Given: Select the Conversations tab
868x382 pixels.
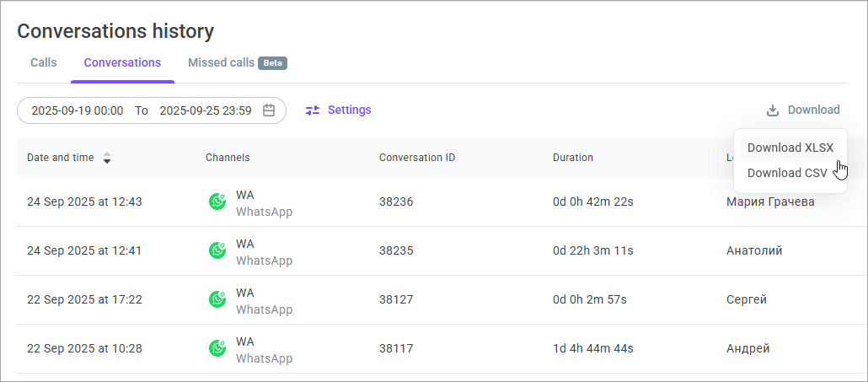Looking at the screenshot, I should coord(122,62).
